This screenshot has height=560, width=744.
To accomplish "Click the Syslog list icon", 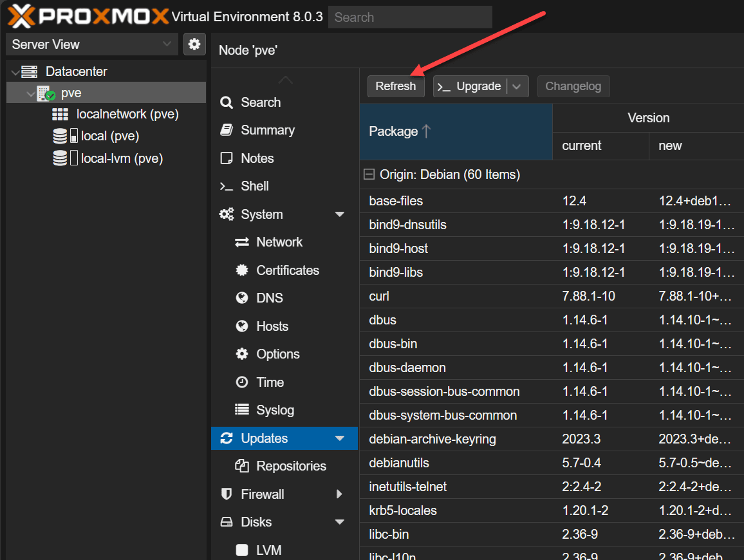I will tap(242, 409).
